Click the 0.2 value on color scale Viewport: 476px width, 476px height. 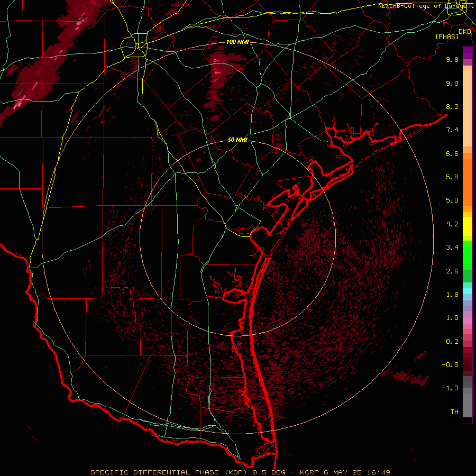(x=452, y=342)
